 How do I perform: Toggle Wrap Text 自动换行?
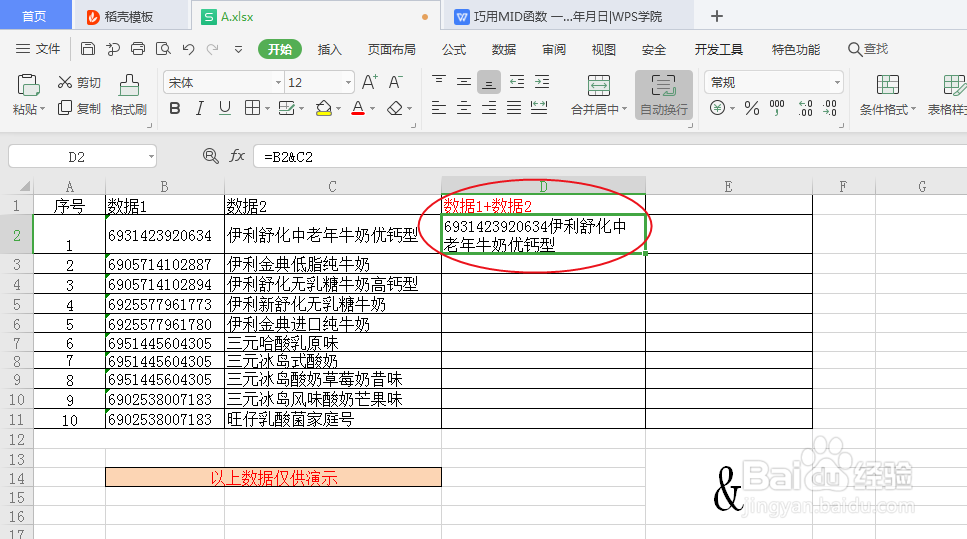click(664, 95)
